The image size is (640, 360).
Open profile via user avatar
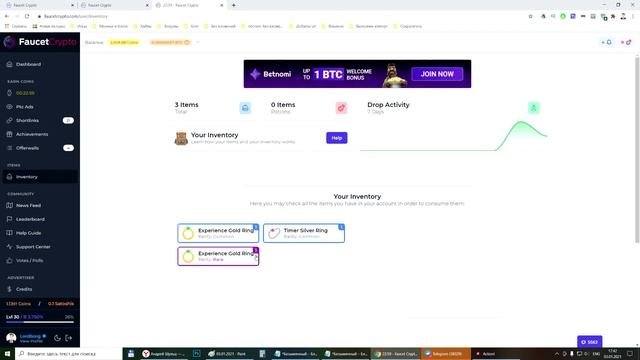(x=11, y=338)
